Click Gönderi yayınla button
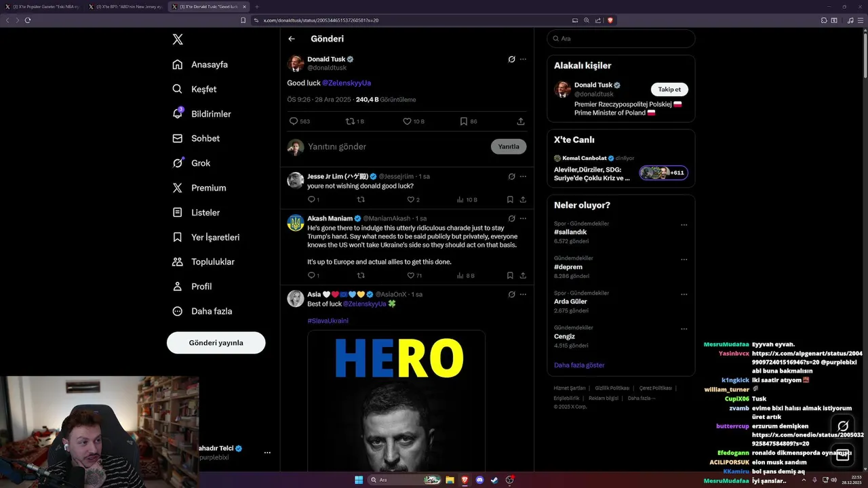Viewport: 868px width, 488px height. [216, 342]
